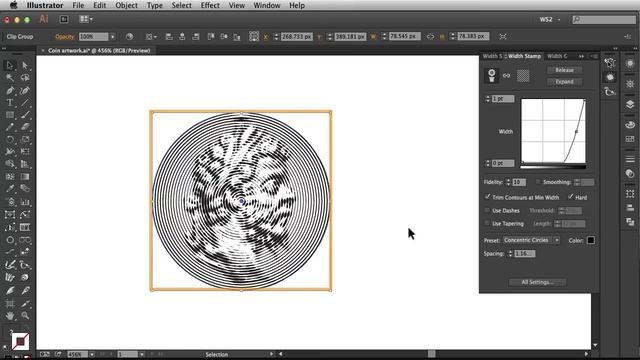This screenshot has height=360, width=640.
Task: Click the black Color swatch
Action: pyautogui.click(x=590, y=240)
